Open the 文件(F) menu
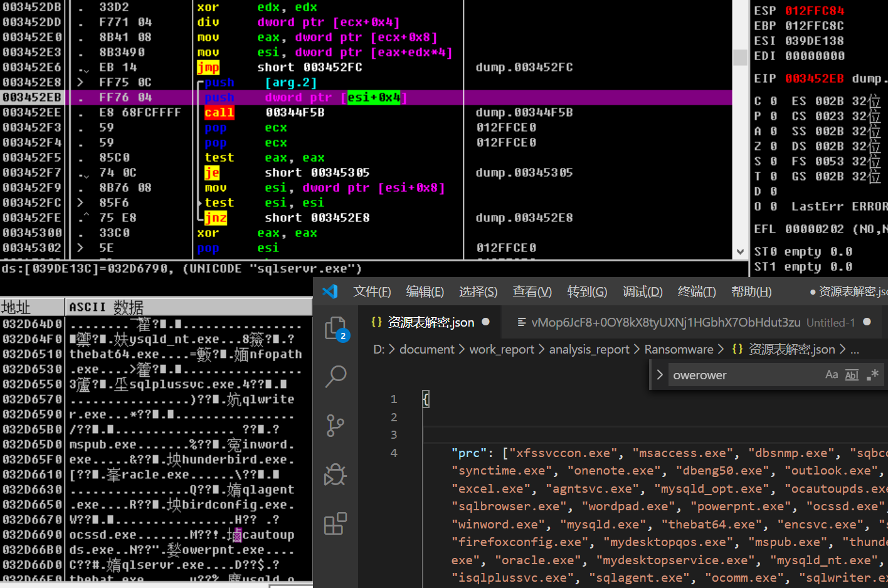The width and height of the screenshot is (888, 588). click(x=372, y=291)
